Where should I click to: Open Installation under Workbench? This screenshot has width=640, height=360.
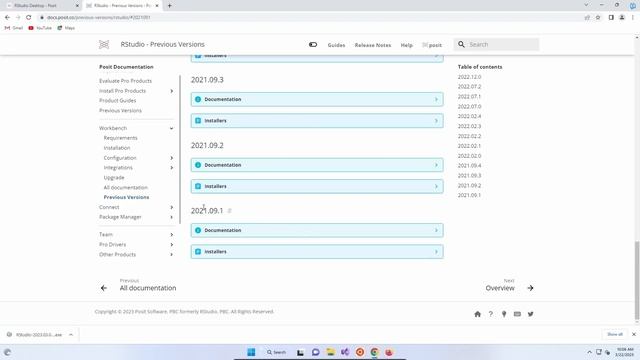click(x=117, y=148)
